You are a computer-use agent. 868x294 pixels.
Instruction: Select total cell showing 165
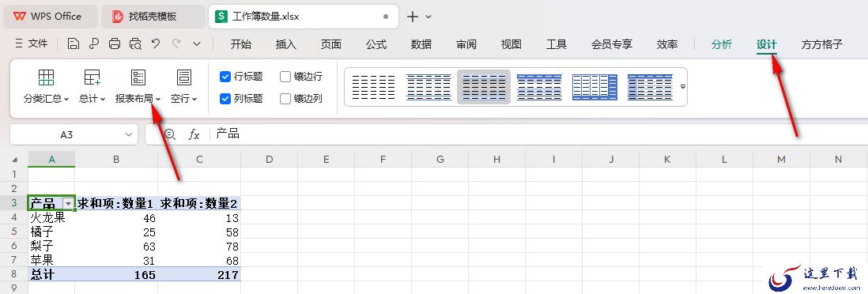(x=116, y=274)
